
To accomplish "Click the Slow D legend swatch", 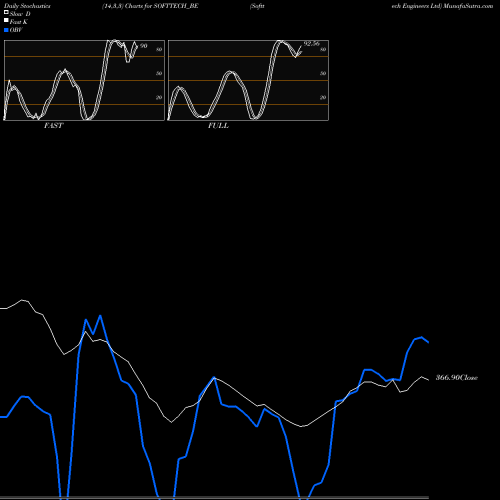I will pos(6,12).
